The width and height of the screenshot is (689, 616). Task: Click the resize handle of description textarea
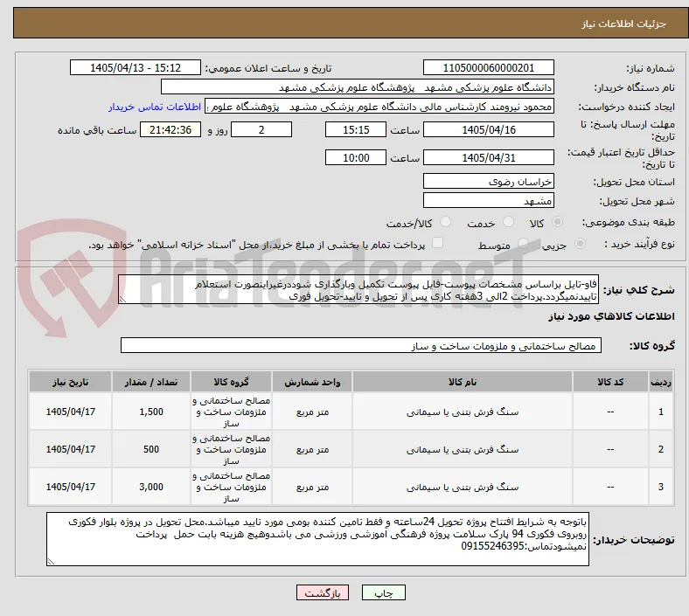[122, 300]
